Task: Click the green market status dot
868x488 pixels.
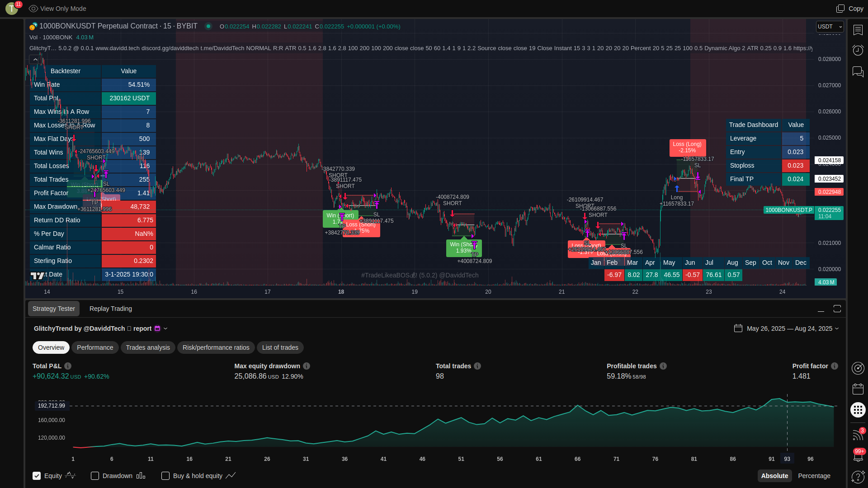Action: 208,26
